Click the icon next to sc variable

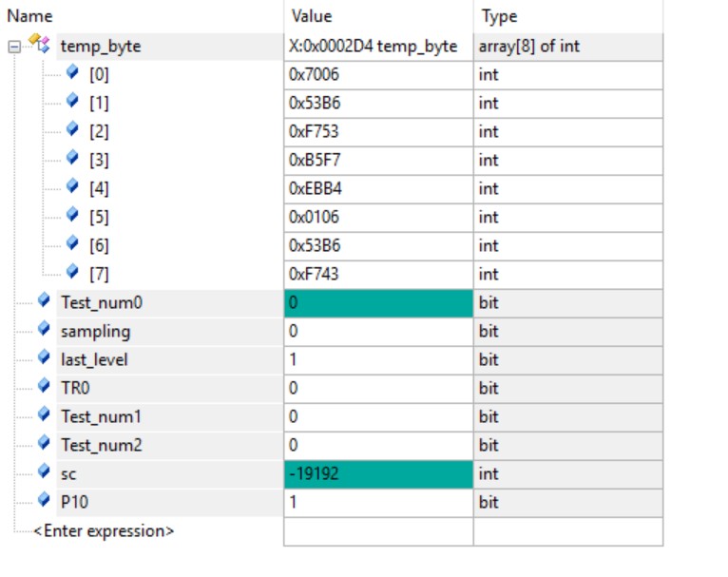pos(44,472)
